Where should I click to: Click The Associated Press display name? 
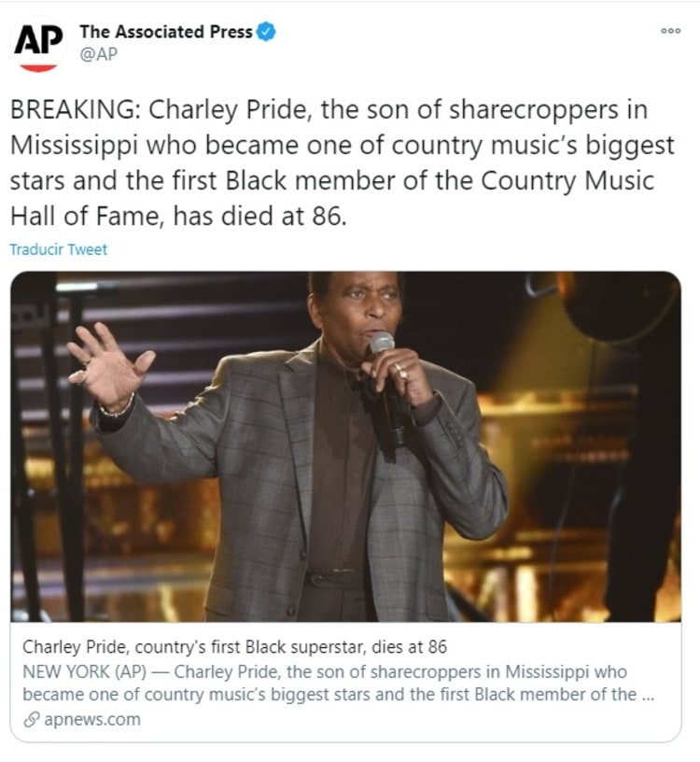point(165,32)
